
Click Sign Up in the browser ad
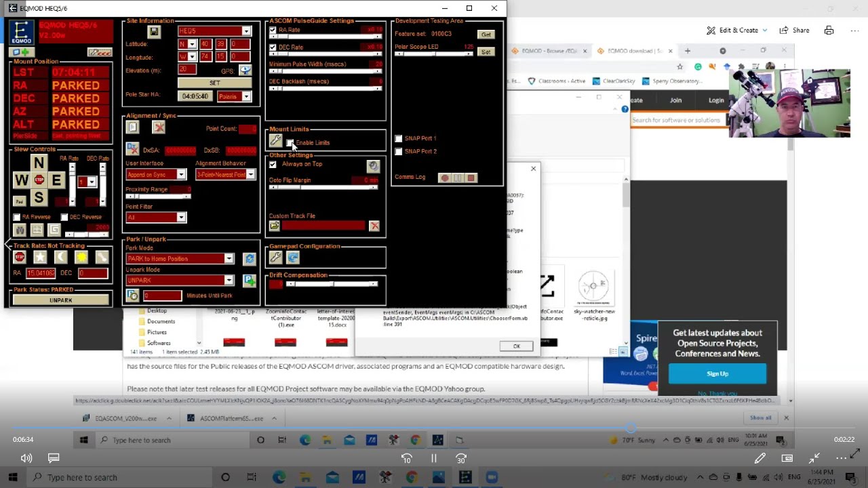tap(717, 373)
